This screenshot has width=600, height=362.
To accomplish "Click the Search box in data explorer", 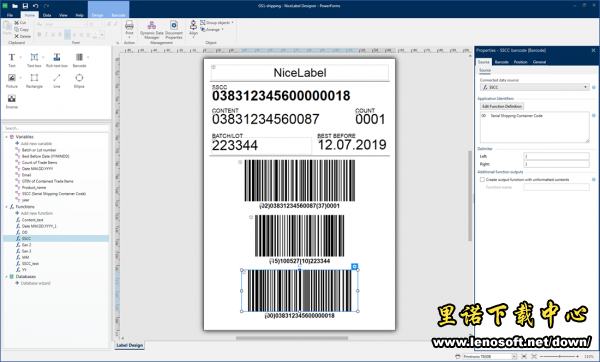I will (56, 128).
